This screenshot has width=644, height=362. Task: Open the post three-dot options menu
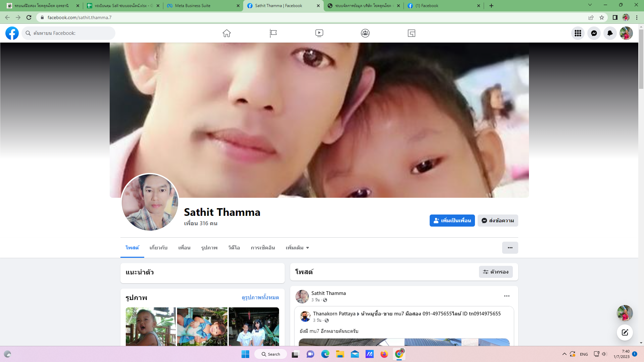click(506, 296)
